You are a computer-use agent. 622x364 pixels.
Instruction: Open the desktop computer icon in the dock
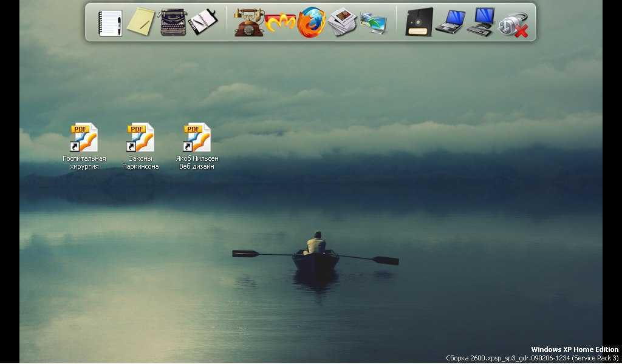pos(481,22)
